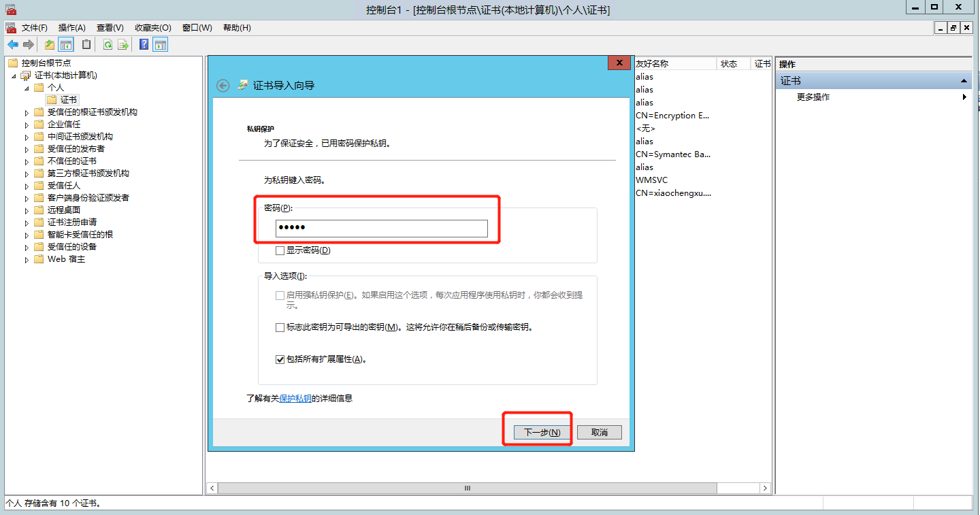Sort the list by the 友好名称 column header
The image size is (980, 515).
675,63
